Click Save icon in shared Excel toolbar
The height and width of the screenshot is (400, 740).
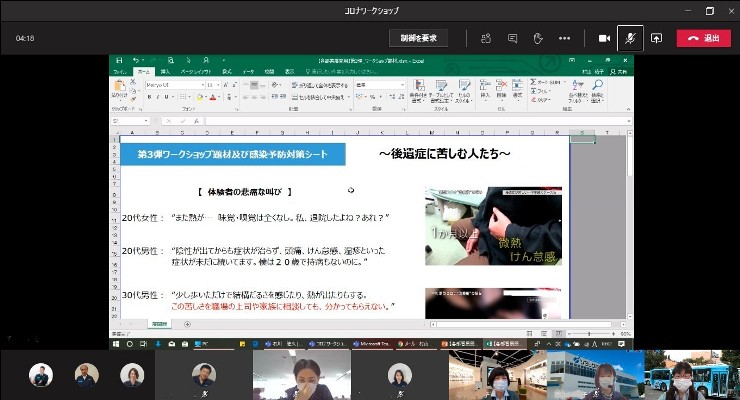119,60
